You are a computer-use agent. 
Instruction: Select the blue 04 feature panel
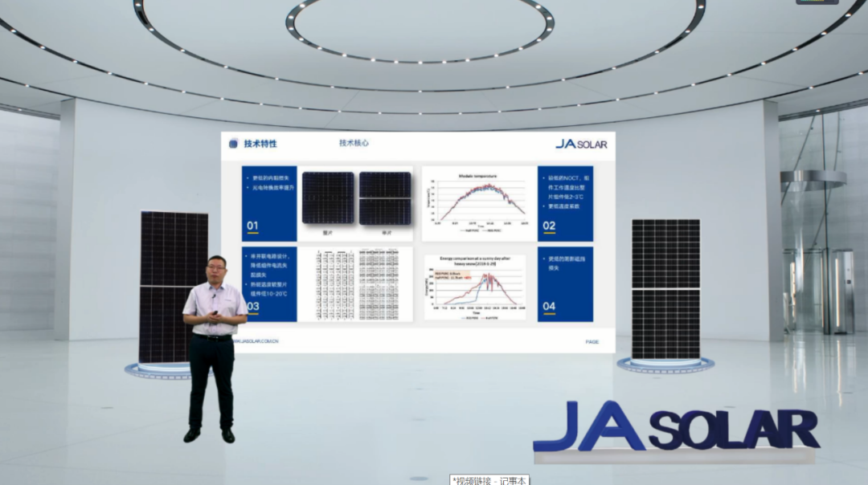pos(565,283)
